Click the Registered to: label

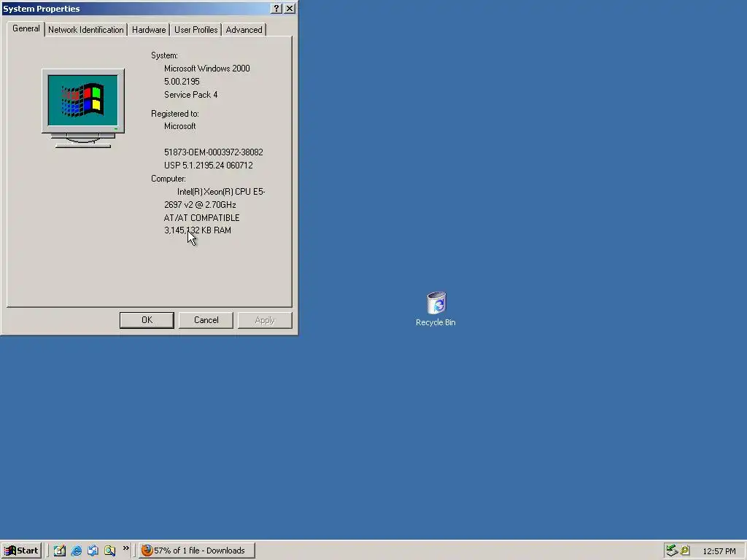(175, 114)
